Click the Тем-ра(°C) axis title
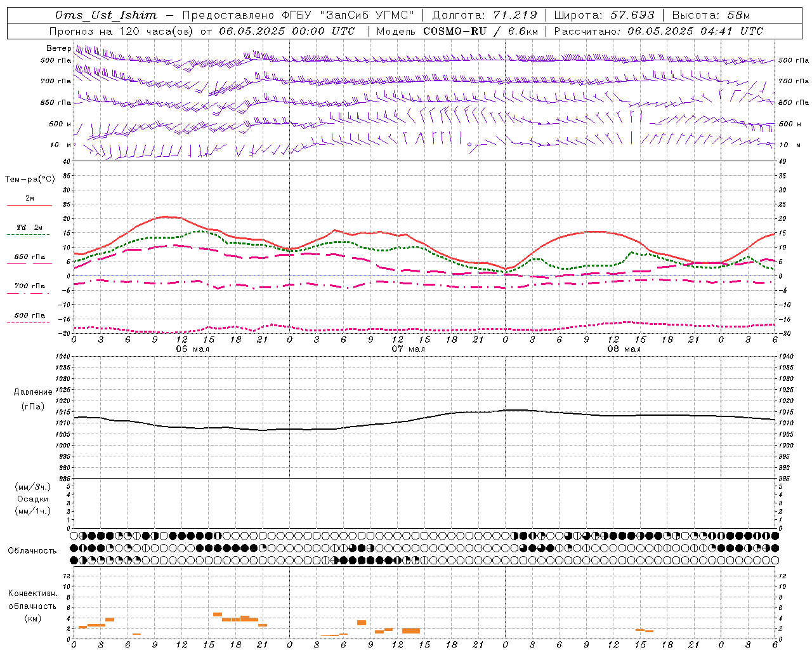 click(x=30, y=180)
